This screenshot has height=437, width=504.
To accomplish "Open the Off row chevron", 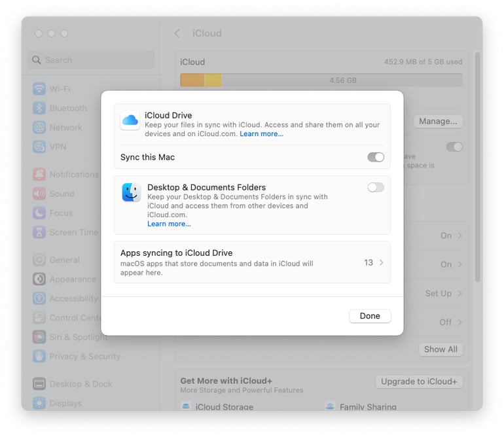I will [x=460, y=322].
